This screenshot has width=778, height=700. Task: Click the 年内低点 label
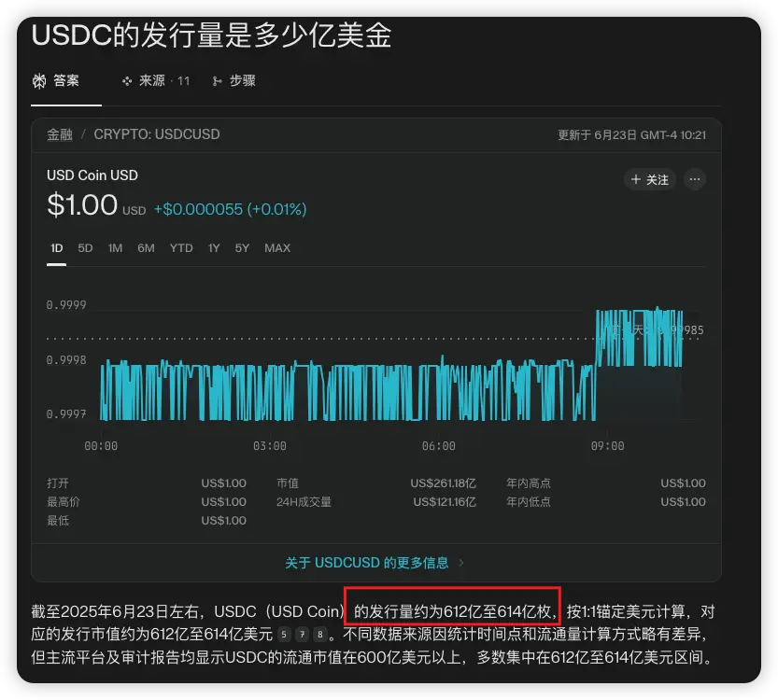(529, 502)
